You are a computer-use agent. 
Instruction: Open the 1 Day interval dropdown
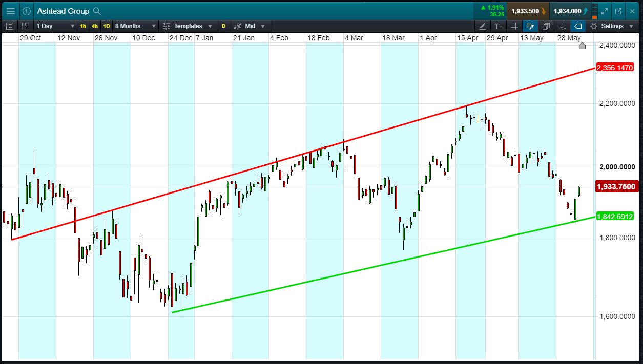pyautogui.click(x=56, y=26)
